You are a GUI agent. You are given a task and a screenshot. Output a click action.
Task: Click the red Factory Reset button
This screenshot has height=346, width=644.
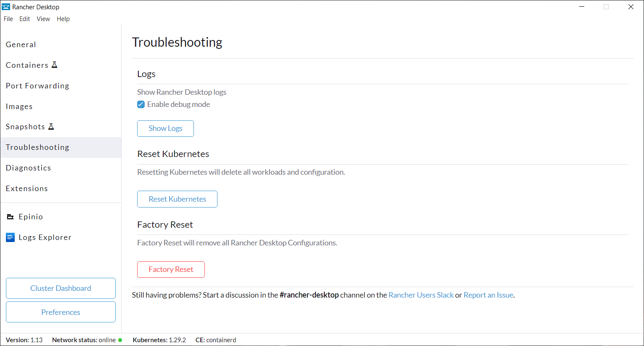tap(171, 269)
